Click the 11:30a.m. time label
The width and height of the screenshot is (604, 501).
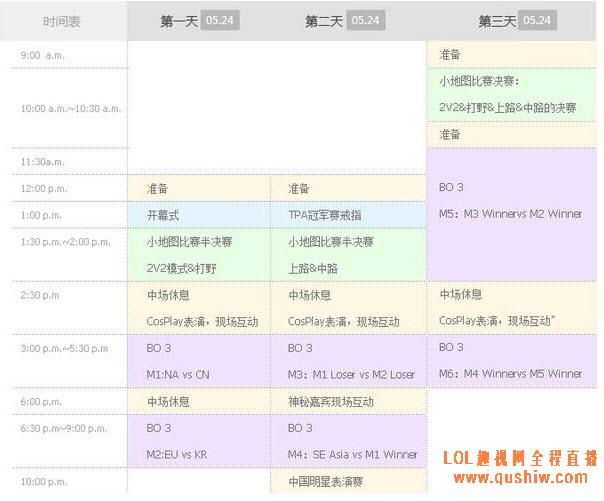coord(42,162)
